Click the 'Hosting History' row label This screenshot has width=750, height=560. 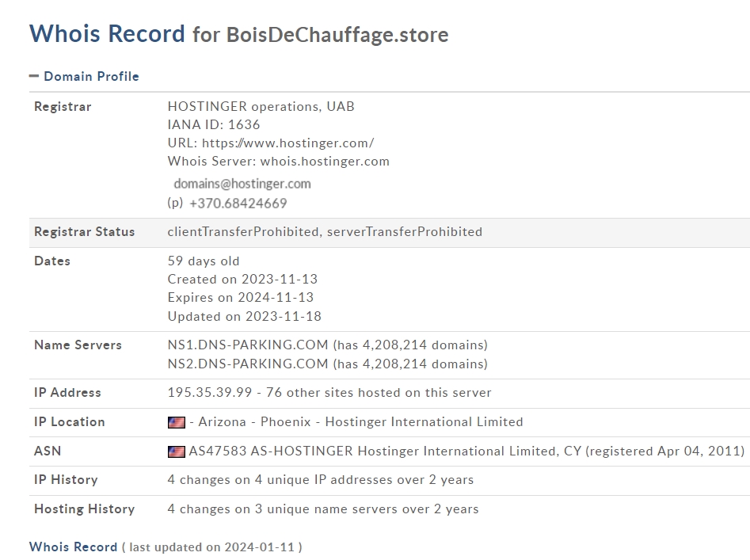[84, 509]
